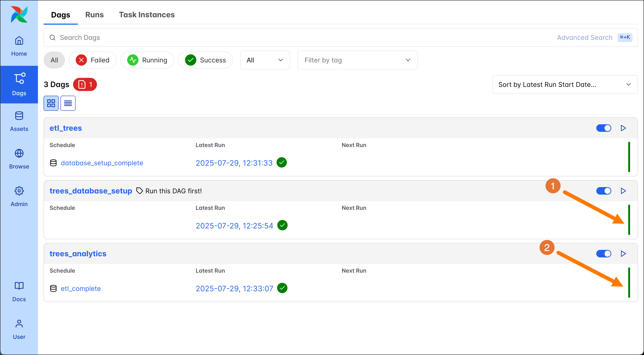The image size is (644, 355).
Task: Open Advanced Search
Action: coord(584,37)
